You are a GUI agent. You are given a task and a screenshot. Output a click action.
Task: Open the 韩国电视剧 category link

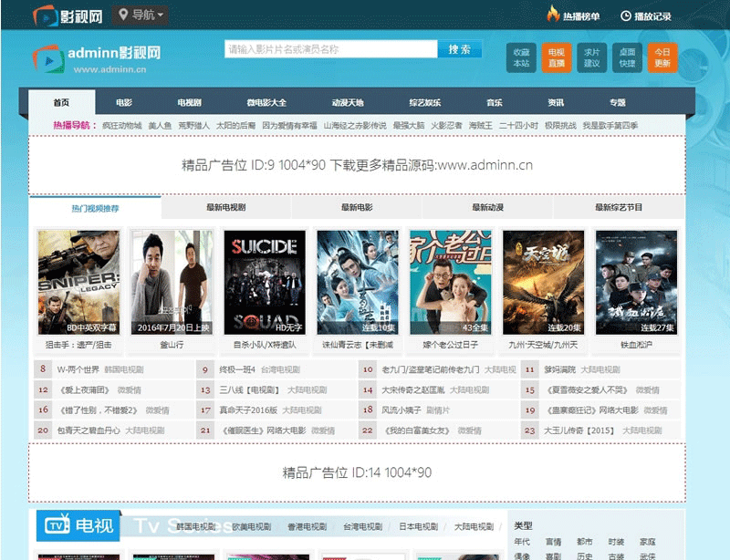click(x=195, y=526)
